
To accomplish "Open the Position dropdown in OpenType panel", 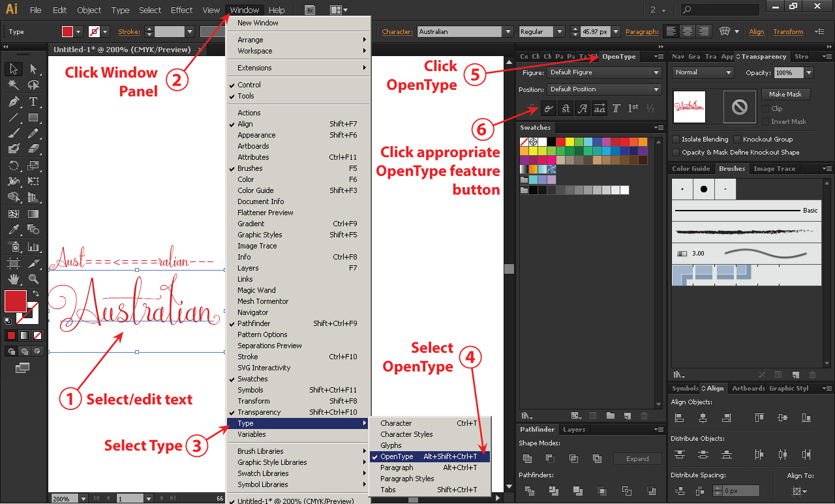I will click(604, 89).
